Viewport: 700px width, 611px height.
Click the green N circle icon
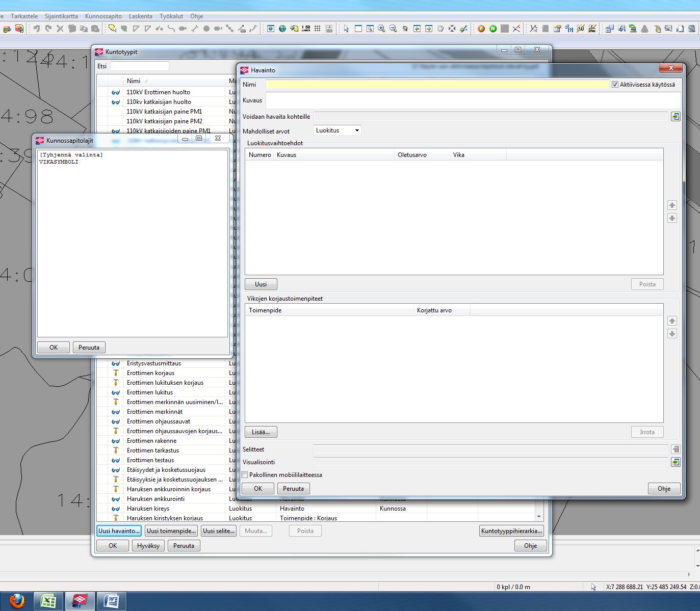(x=493, y=29)
